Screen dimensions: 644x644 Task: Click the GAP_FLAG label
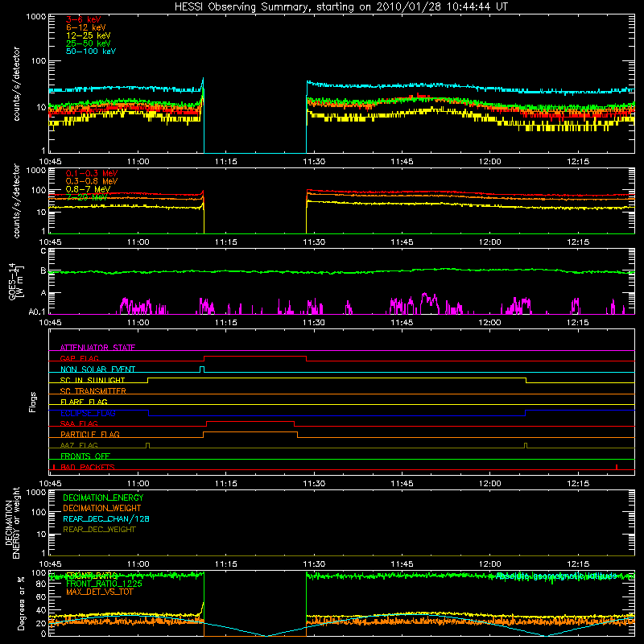pos(79,358)
